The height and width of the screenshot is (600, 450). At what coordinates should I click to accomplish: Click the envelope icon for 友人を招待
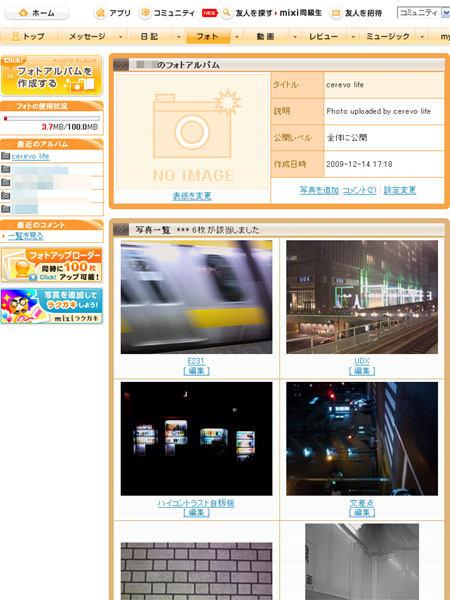[336, 13]
